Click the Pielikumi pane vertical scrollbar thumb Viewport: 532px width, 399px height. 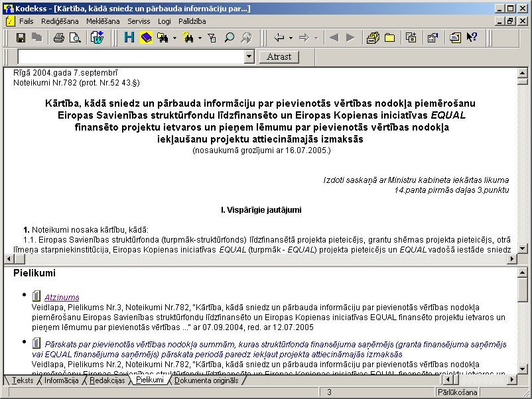pyautogui.click(x=523, y=289)
